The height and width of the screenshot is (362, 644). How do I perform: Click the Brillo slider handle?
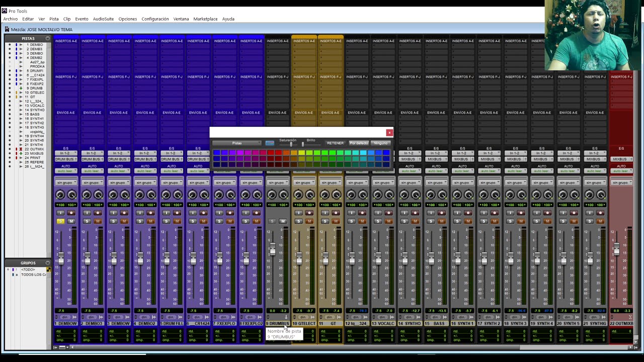coord(302,145)
